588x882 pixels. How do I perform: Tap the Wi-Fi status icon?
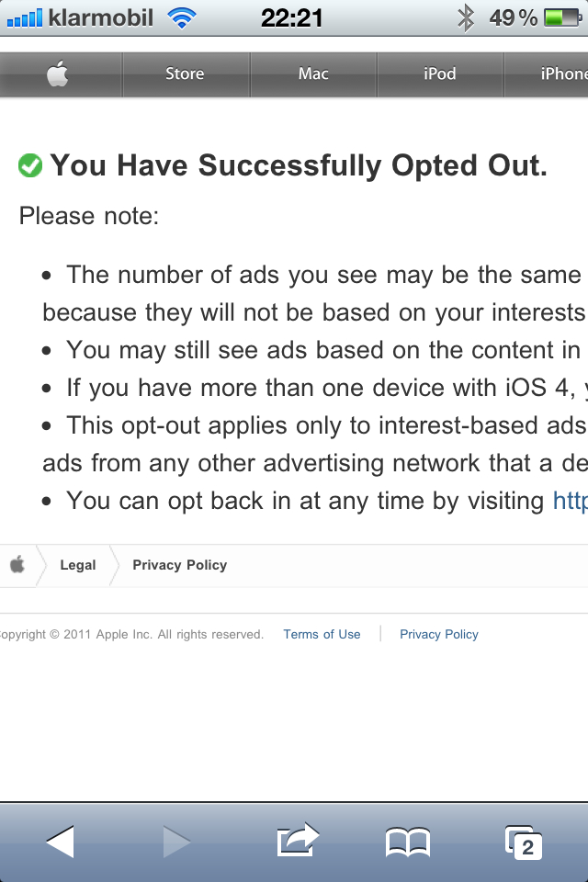[x=181, y=18]
